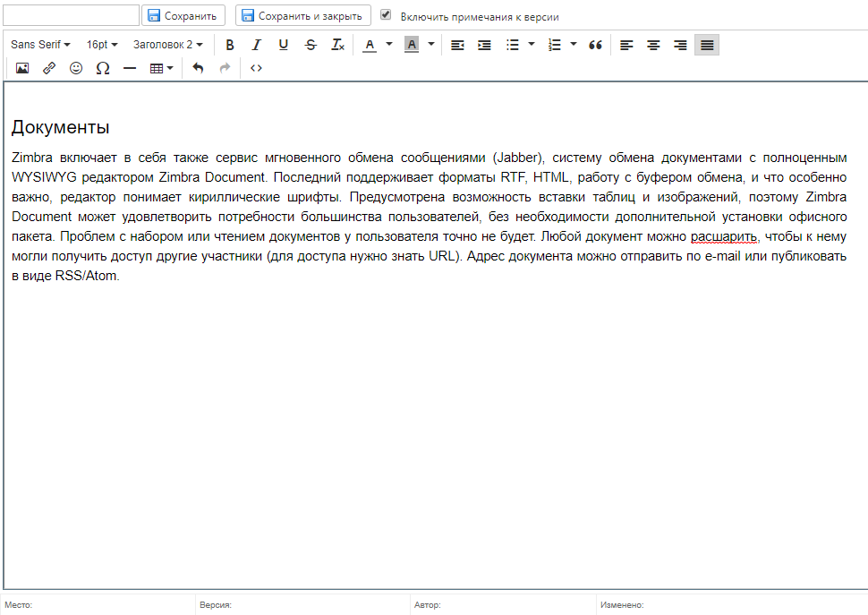Open the Заголовок 2 format dropdown
The height and width of the screenshot is (615, 868).
167,45
